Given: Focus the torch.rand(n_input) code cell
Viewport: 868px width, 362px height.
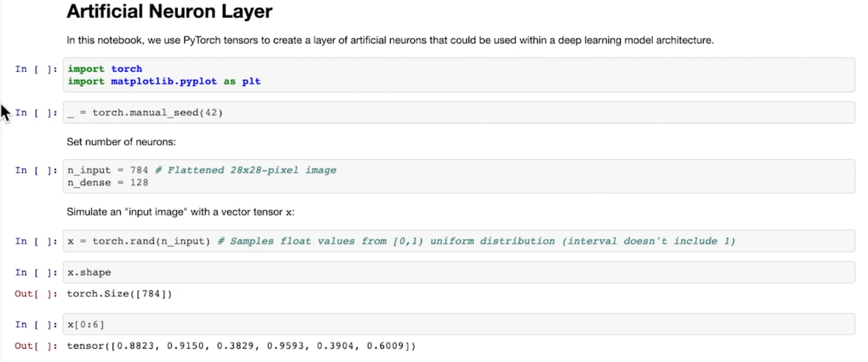Looking at the screenshot, I should pyautogui.click(x=458, y=241).
